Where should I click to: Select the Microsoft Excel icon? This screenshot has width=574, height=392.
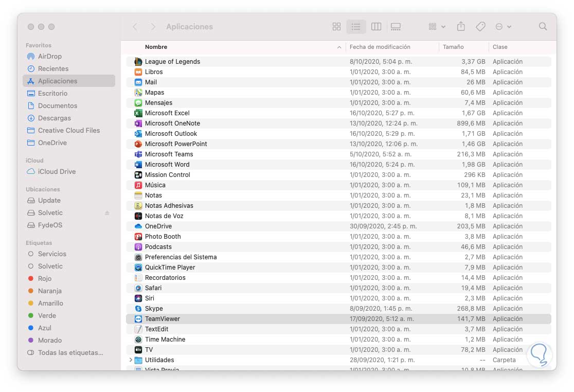[x=138, y=113]
